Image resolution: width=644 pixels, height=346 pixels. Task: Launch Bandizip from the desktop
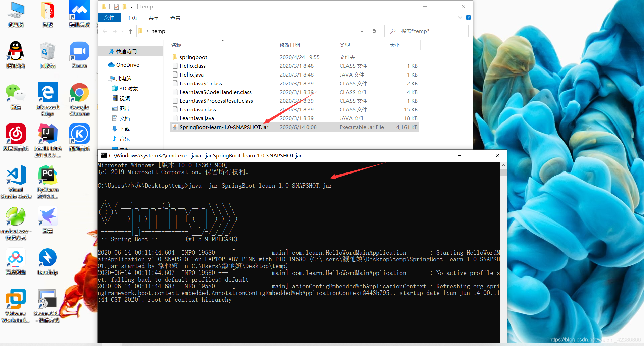(48, 261)
